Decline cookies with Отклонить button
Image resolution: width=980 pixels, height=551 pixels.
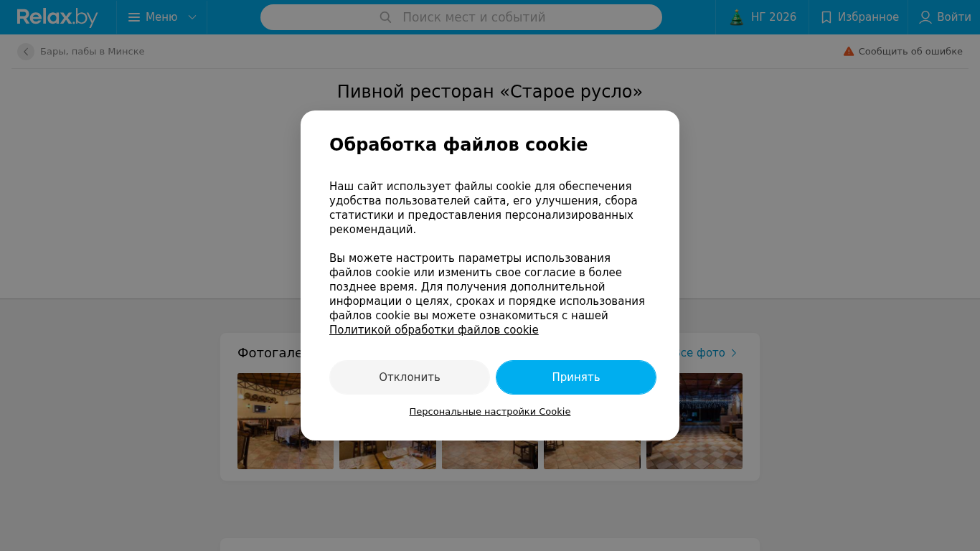point(410,377)
